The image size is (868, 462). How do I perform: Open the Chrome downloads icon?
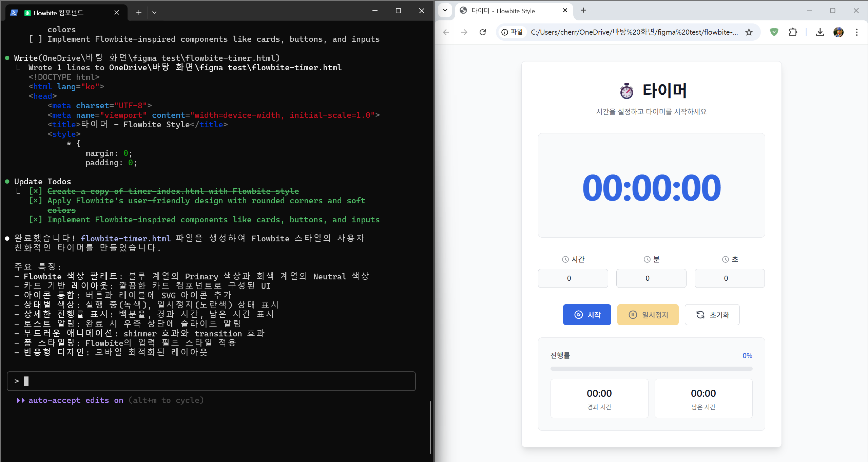pos(820,32)
